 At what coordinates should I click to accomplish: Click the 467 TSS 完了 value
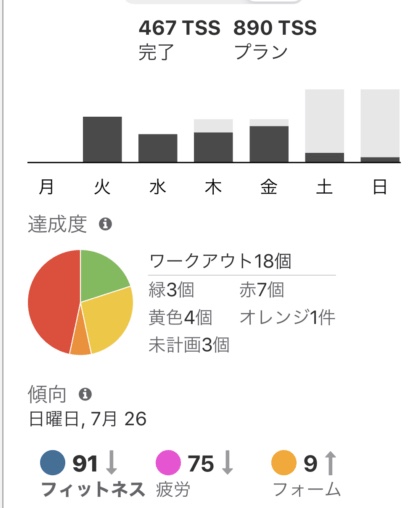tap(179, 40)
